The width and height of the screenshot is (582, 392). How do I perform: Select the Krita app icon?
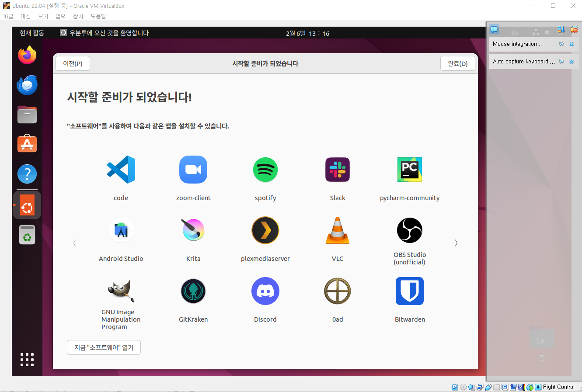(x=193, y=230)
